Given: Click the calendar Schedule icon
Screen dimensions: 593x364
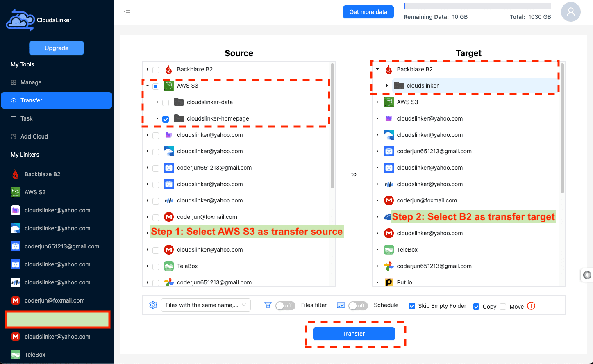Looking at the screenshot, I should [x=341, y=305].
